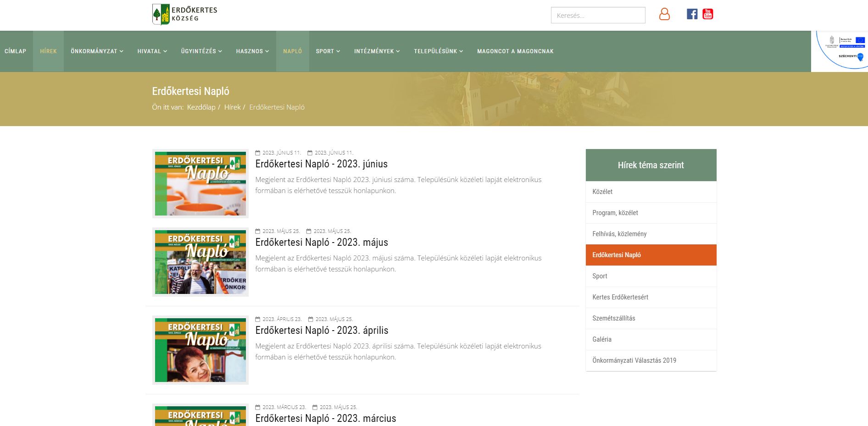This screenshot has height=426, width=868.
Task: Open article Erdőkertesi Napló - 2023. április
Action: (322, 331)
